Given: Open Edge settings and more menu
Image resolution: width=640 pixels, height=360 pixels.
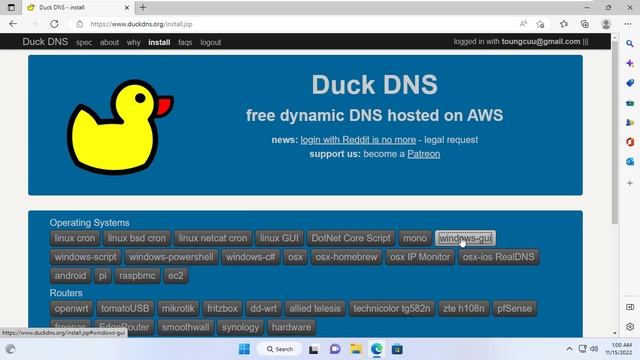Looking at the screenshot, I should [628, 24].
